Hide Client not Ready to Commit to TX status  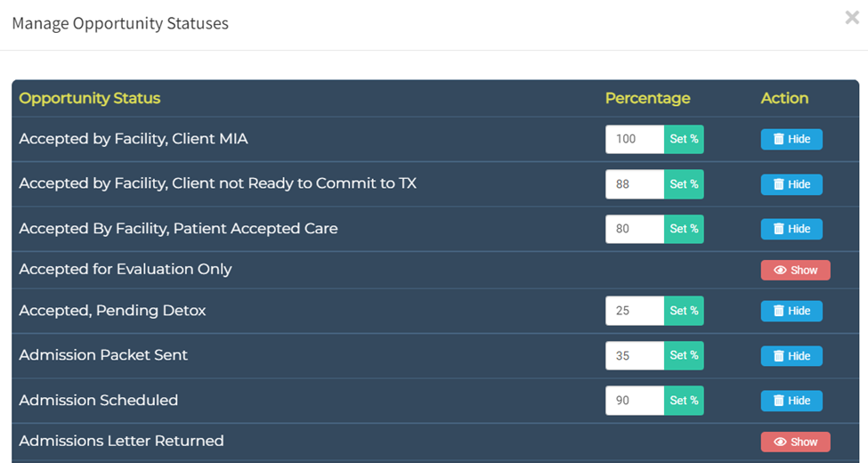[791, 184]
